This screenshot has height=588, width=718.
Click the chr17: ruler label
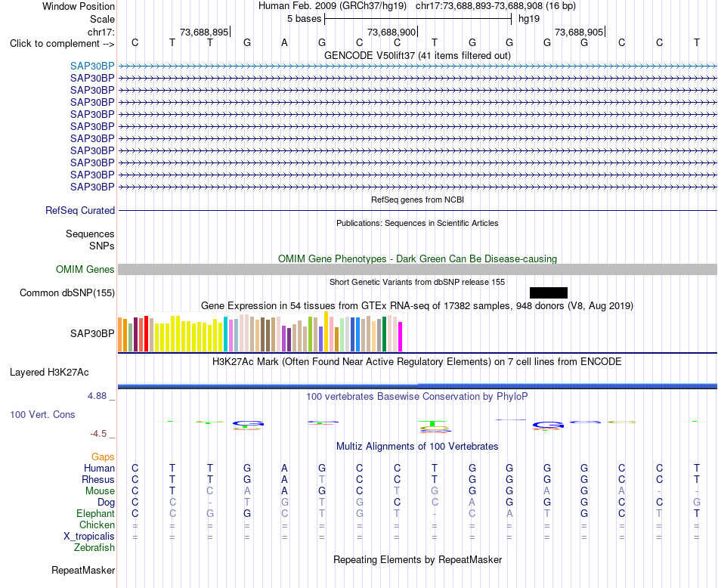(x=101, y=32)
